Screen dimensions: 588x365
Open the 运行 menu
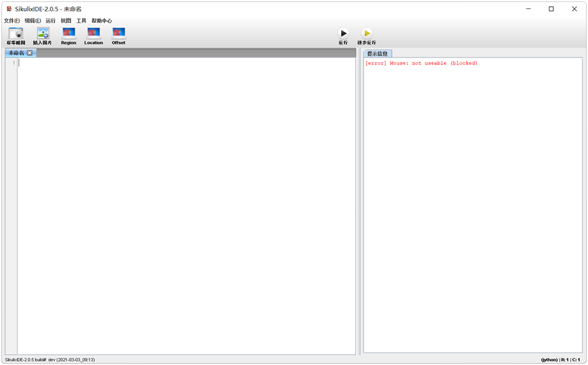point(51,20)
